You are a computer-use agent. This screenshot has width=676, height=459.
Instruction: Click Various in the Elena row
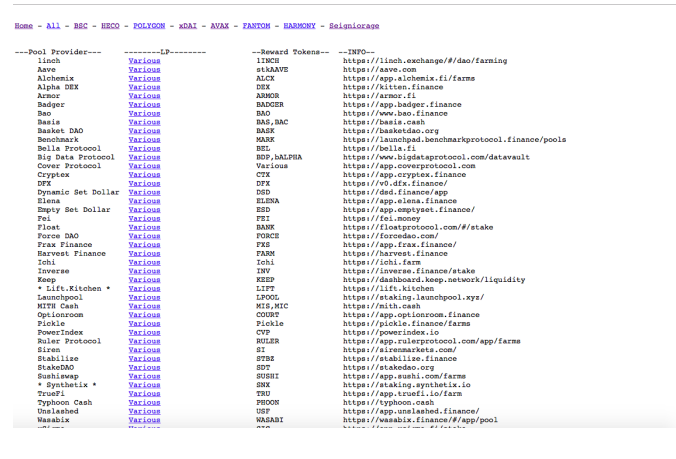click(x=144, y=201)
